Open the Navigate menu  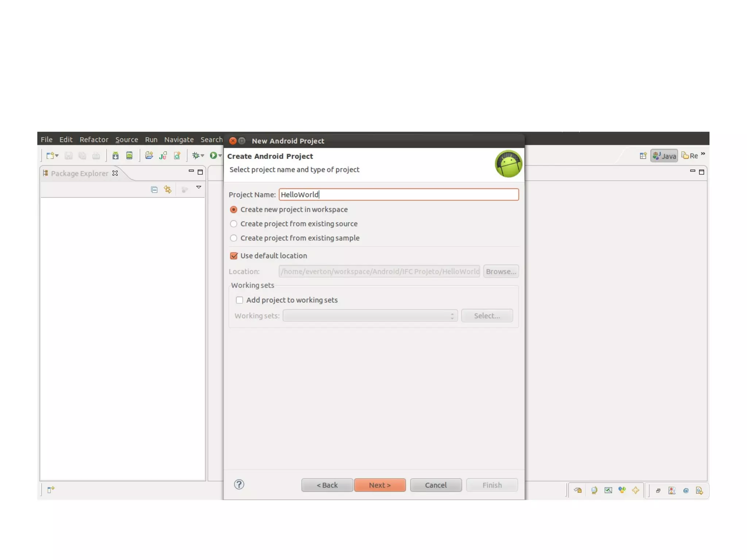(x=179, y=139)
